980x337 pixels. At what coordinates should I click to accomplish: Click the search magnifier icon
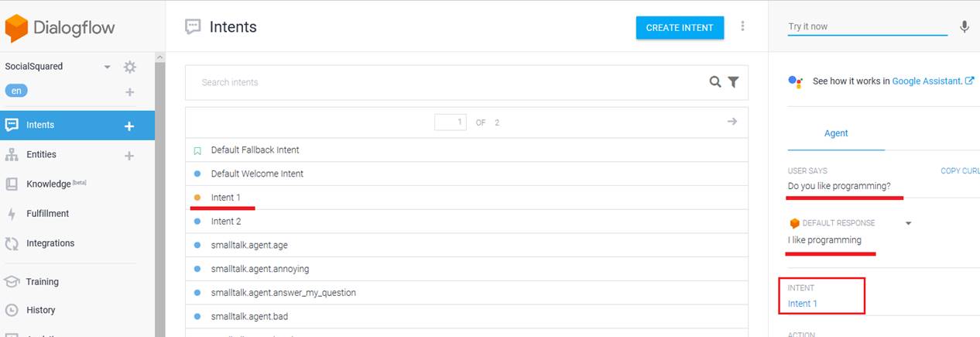point(715,82)
